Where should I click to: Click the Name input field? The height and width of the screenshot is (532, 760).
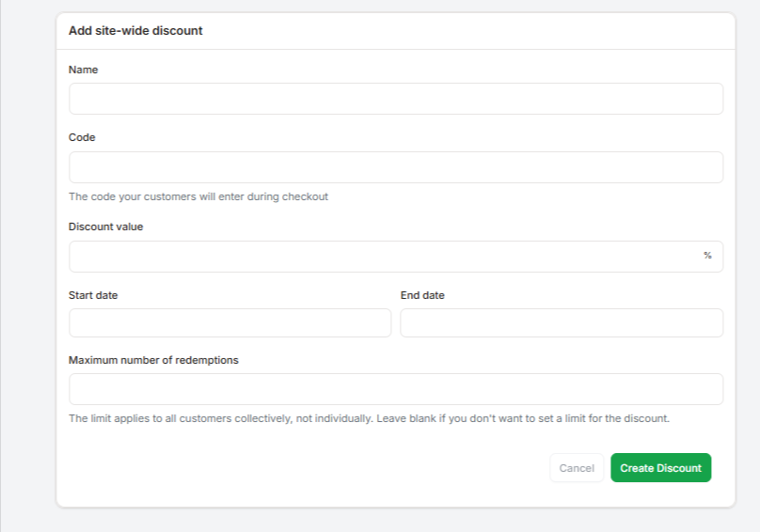[x=395, y=99]
